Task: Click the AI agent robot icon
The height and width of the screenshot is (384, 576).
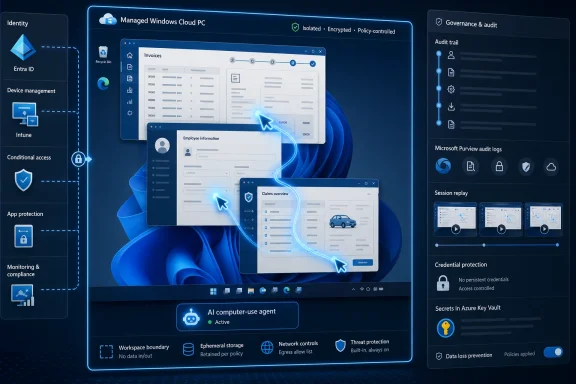Action: click(x=191, y=317)
